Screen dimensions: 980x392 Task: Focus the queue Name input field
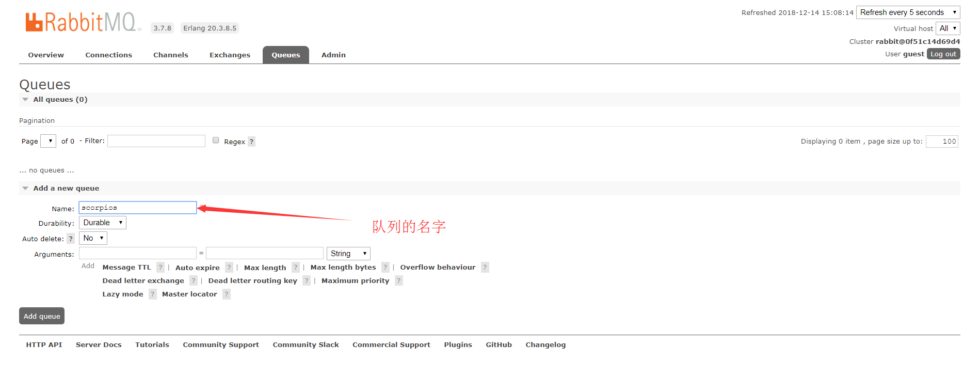tap(138, 208)
